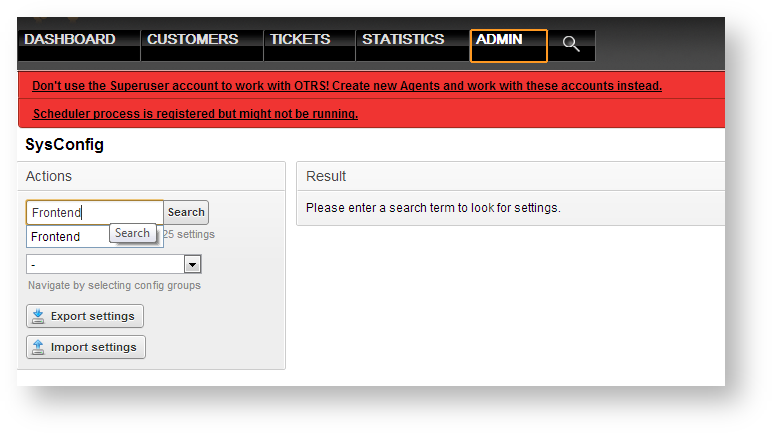Open the Superuser account warning link

coord(347,86)
